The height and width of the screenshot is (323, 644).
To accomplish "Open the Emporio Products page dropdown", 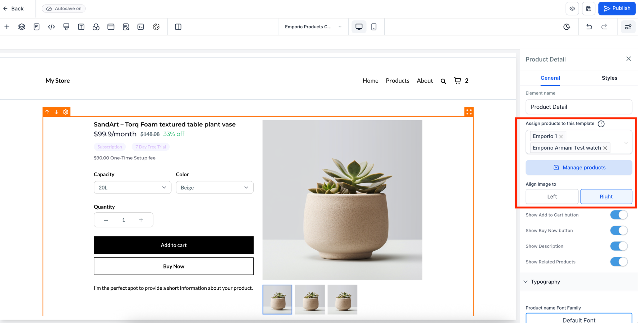I will pyautogui.click(x=313, y=27).
